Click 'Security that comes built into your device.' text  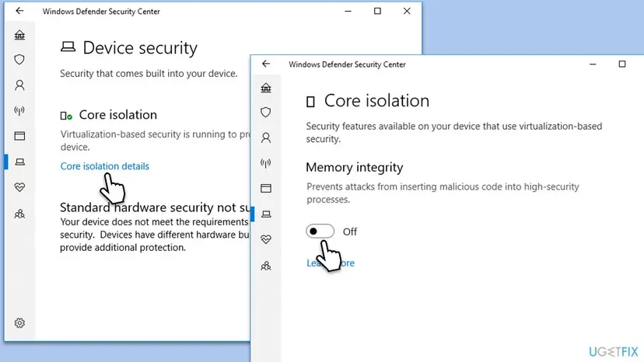[x=149, y=74]
